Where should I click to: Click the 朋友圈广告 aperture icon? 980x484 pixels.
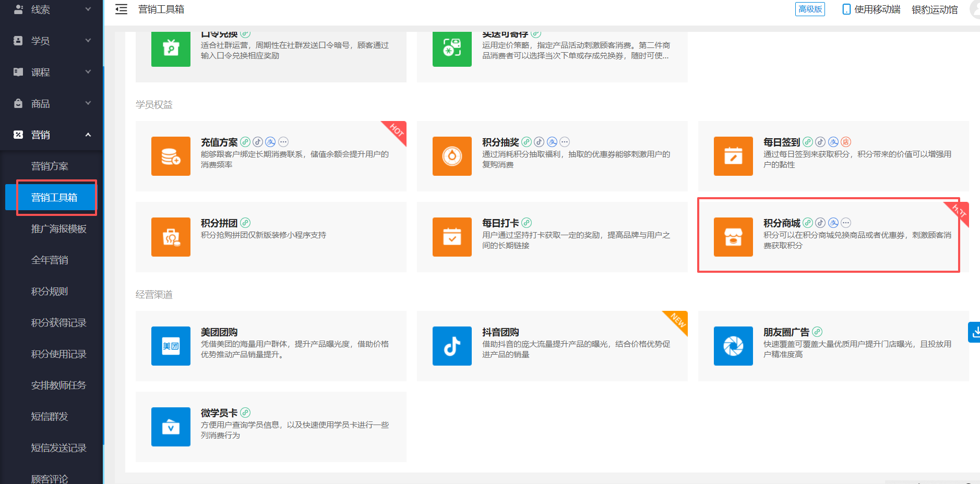[x=733, y=346]
